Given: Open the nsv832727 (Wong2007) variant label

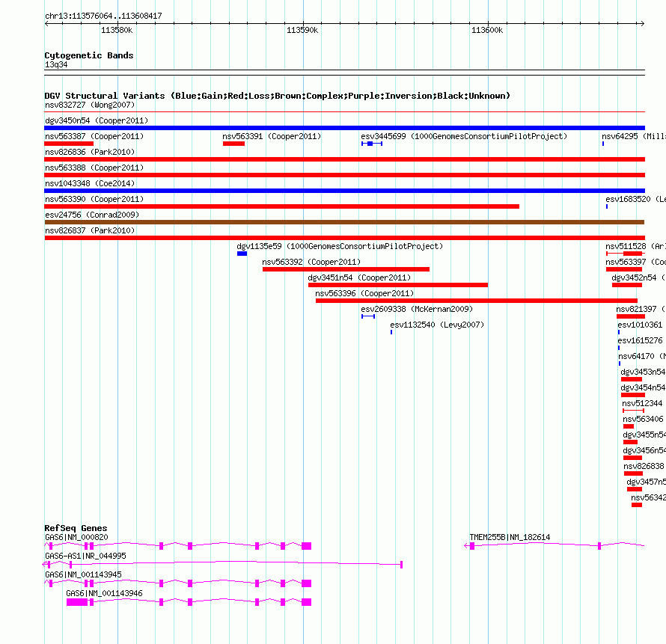Looking at the screenshot, I should pos(90,105).
